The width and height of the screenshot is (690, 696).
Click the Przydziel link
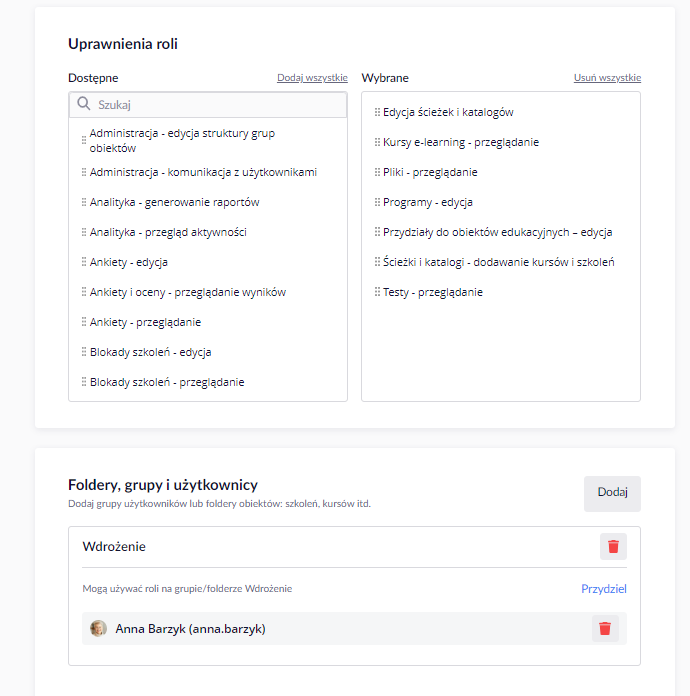pyautogui.click(x=603, y=589)
